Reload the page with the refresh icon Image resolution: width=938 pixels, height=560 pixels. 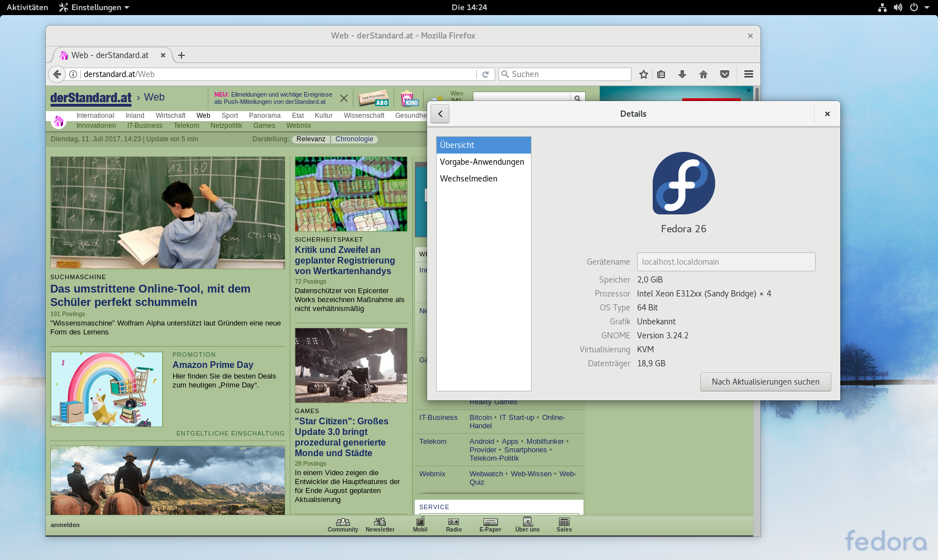(x=485, y=74)
